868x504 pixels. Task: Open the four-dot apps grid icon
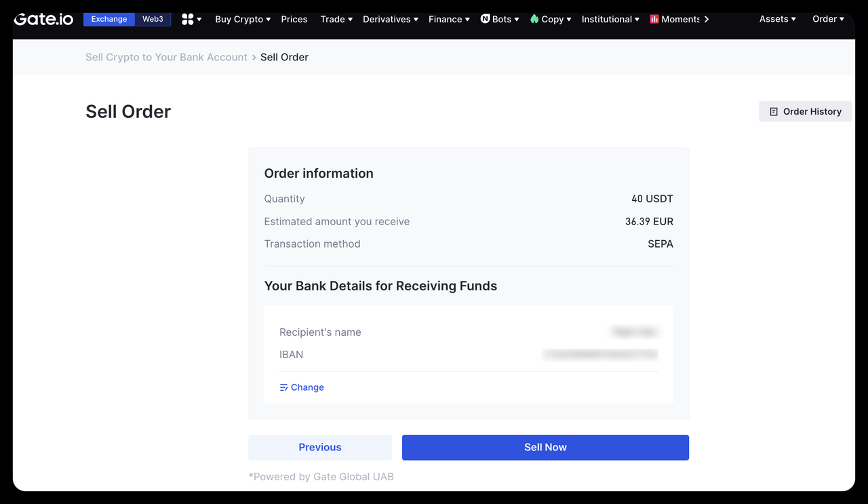(188, 19)
